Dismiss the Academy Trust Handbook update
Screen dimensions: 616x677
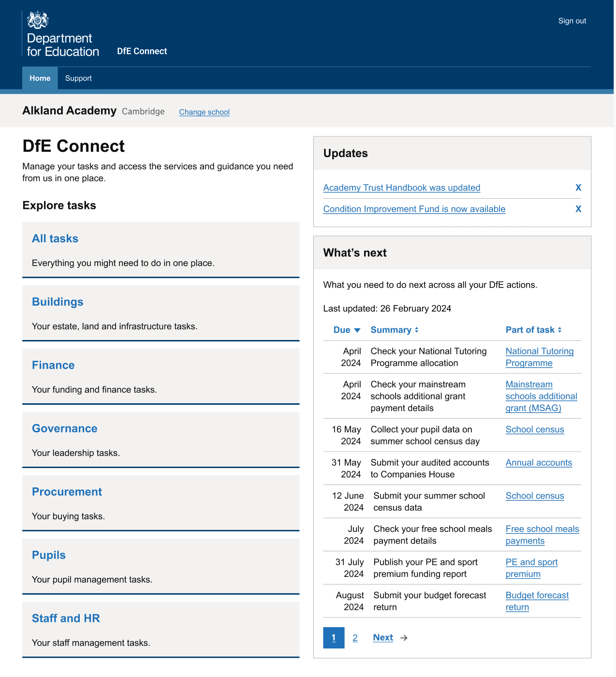[x=578, y=188]
